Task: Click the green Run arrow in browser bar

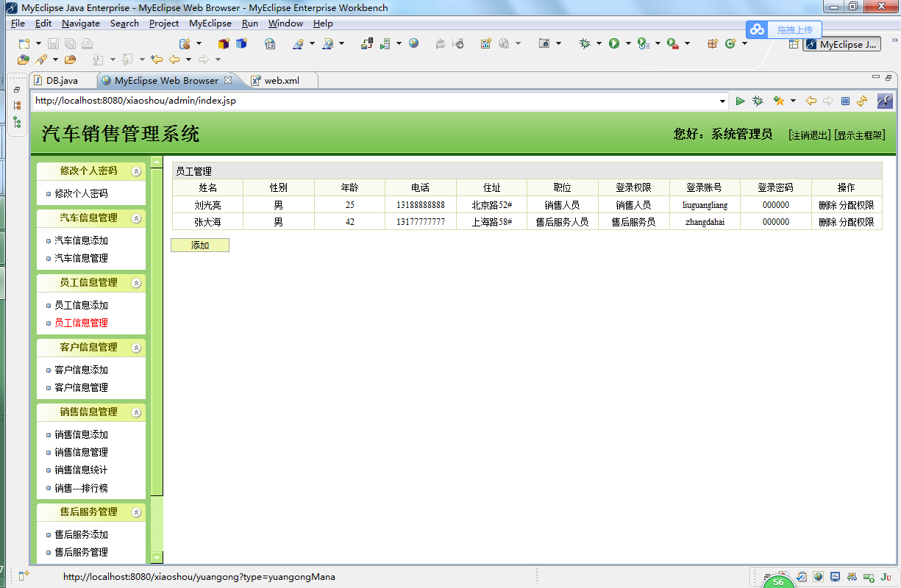Action: (x=740, y=101)
